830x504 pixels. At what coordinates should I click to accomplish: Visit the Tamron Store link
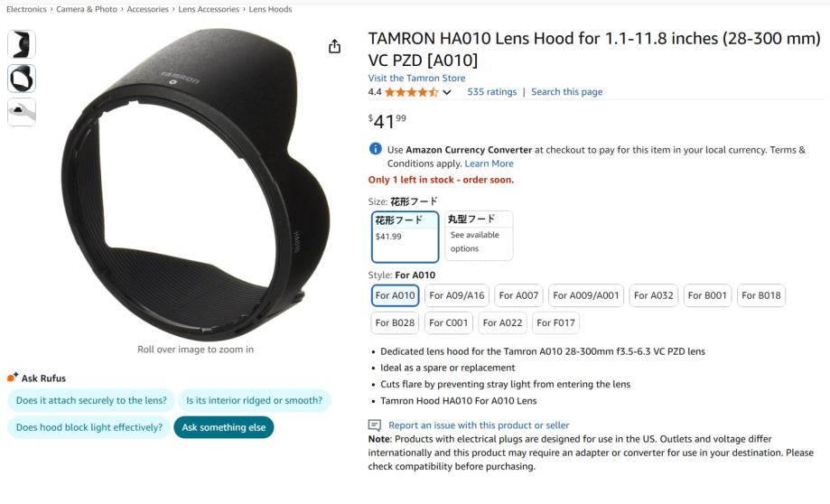tap(416, 78)
